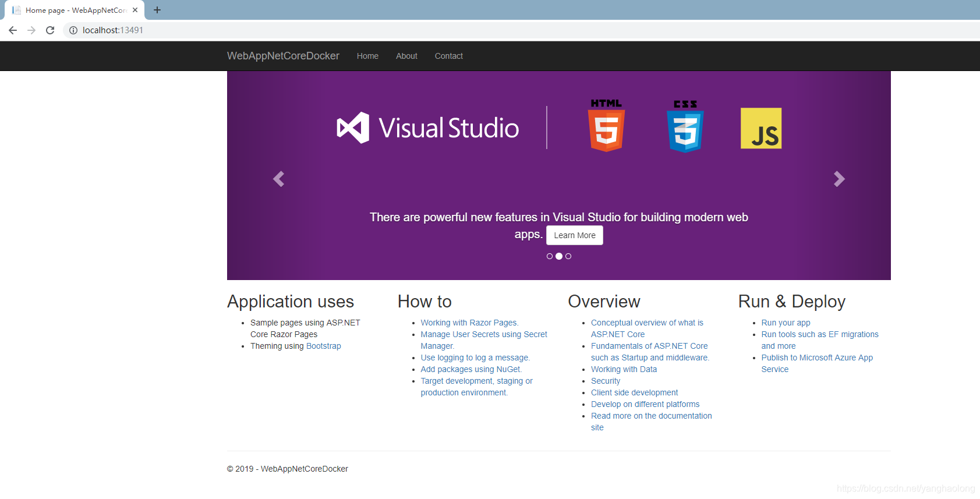Screen dimensions: 980x499
Task: Click the Overview heading
Action: pyautogui.click(x=604, y=302)
